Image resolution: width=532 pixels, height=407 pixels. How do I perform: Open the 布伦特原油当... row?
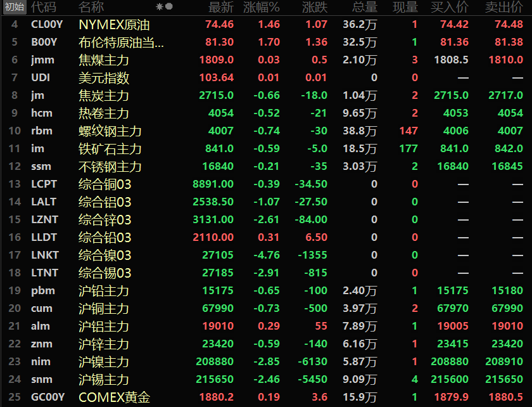121,42
